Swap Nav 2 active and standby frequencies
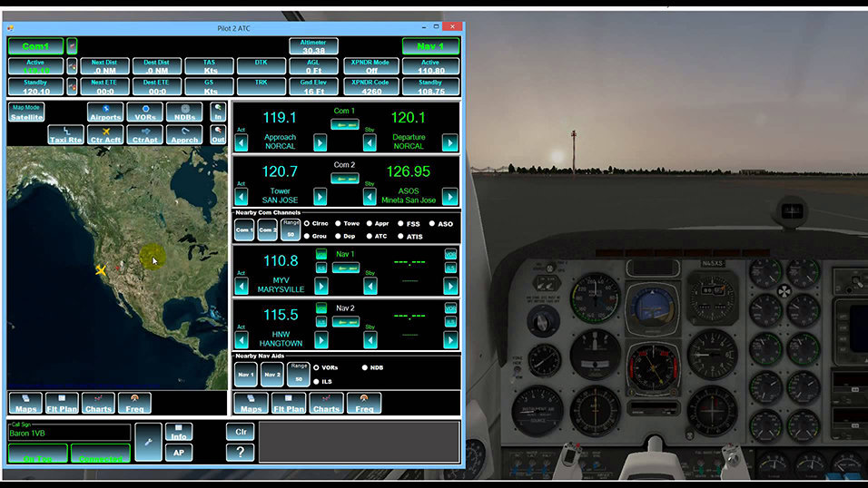 point(345,321)
